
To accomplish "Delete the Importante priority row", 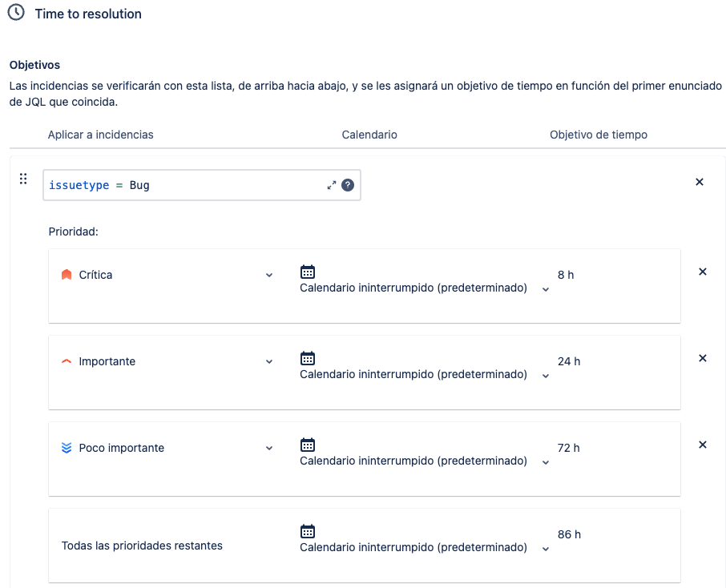I will tap(703, 358).
